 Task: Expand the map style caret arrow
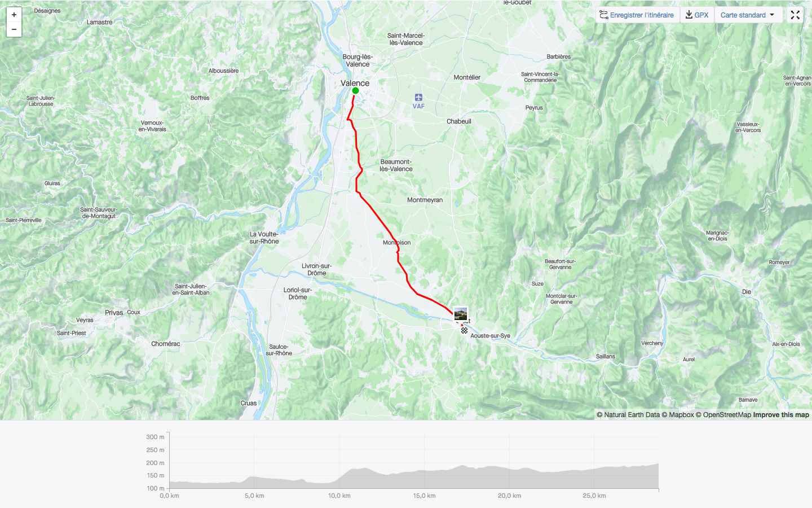pos(772,15)
